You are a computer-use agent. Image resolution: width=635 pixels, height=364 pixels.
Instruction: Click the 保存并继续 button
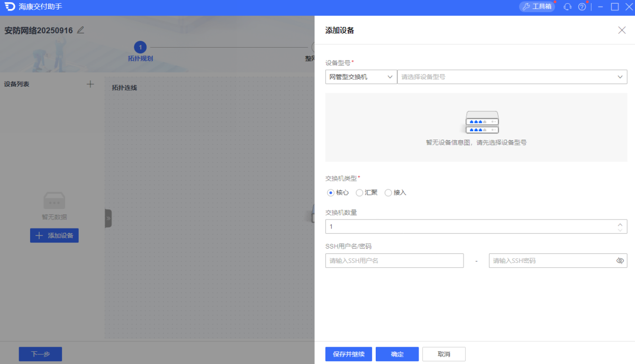point(348,354)
